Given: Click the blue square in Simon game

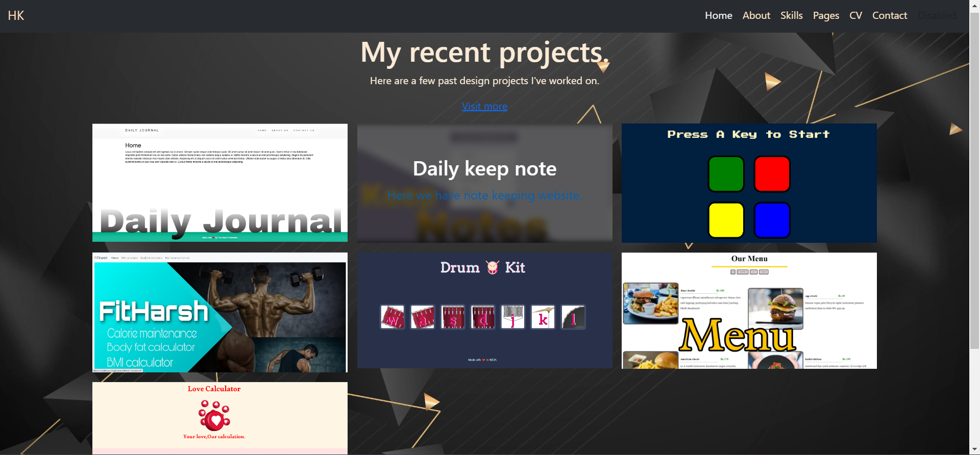Looking at the screenshot, I should coord(772,220).
